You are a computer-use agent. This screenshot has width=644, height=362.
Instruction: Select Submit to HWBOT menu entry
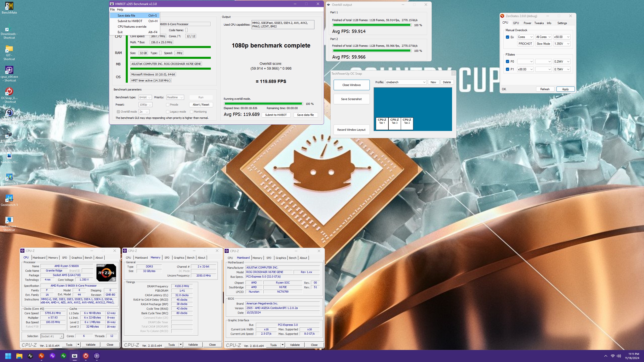135,21
